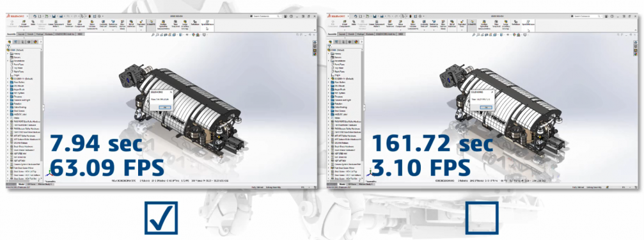Click Bill of Materials in the 7.94 sec window
Image resolution: width=644 pixels, height=240 pixels.
(131, 24)
